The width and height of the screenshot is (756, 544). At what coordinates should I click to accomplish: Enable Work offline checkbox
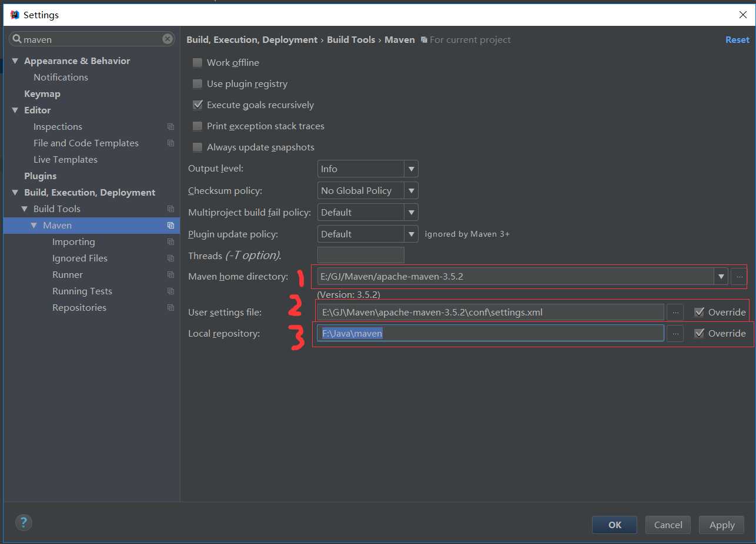coord(198,62)
